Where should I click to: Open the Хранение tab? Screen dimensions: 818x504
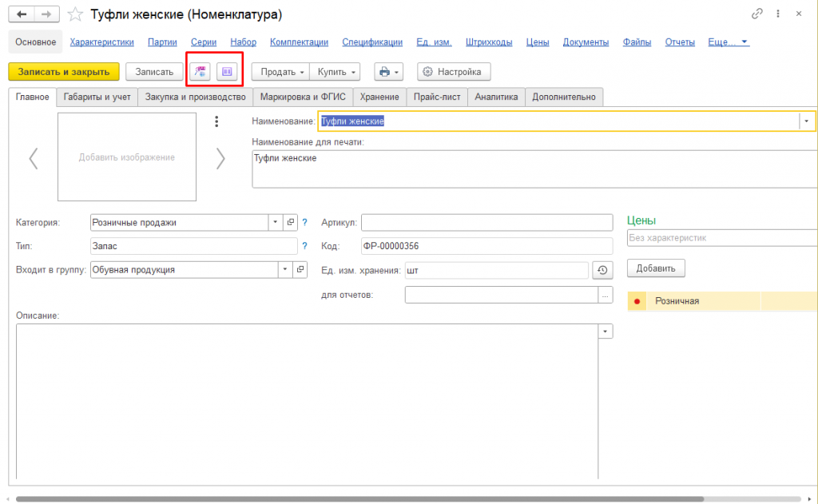(379, 97)
